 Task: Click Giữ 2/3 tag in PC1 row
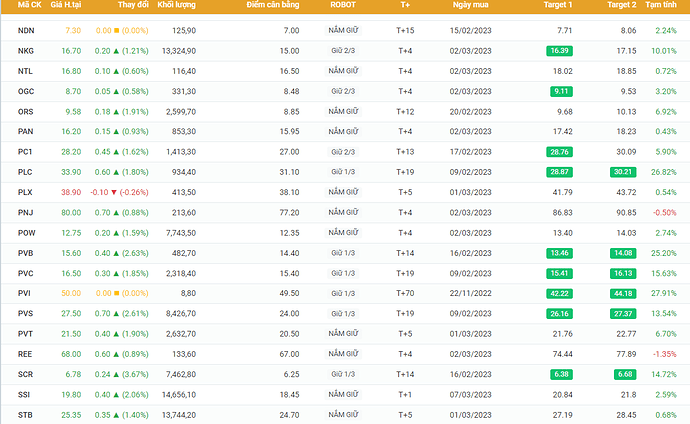pyautogui.click(x=343, y=152)
